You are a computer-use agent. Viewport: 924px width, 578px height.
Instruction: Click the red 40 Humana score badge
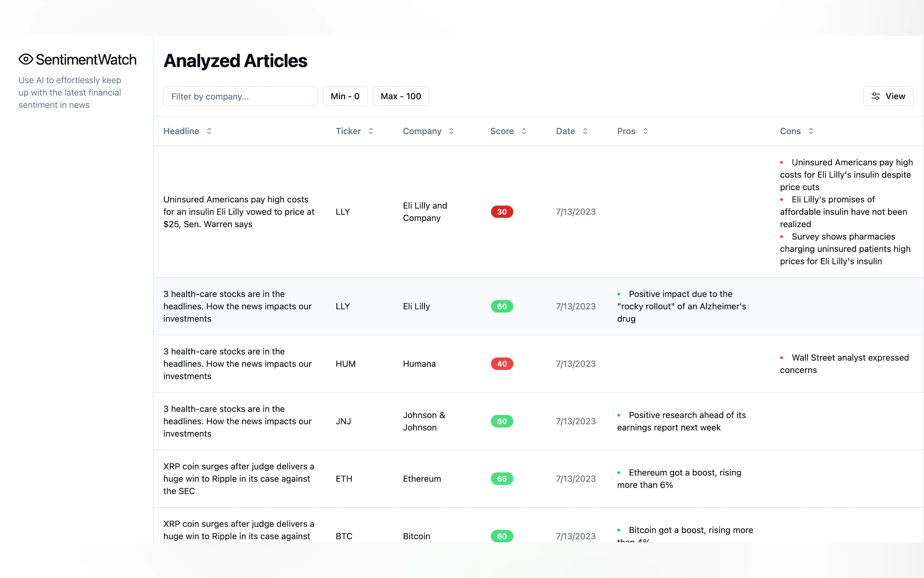502,364
